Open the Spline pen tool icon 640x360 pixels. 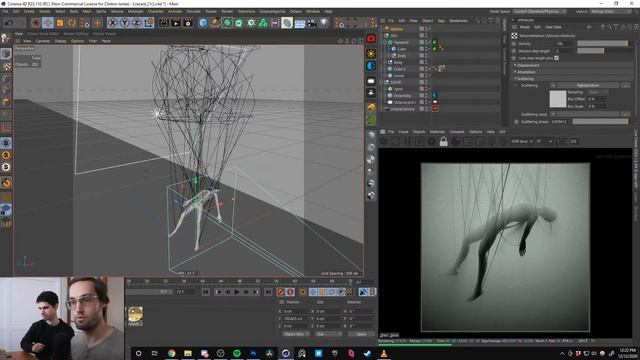click(x=215, y=23)
